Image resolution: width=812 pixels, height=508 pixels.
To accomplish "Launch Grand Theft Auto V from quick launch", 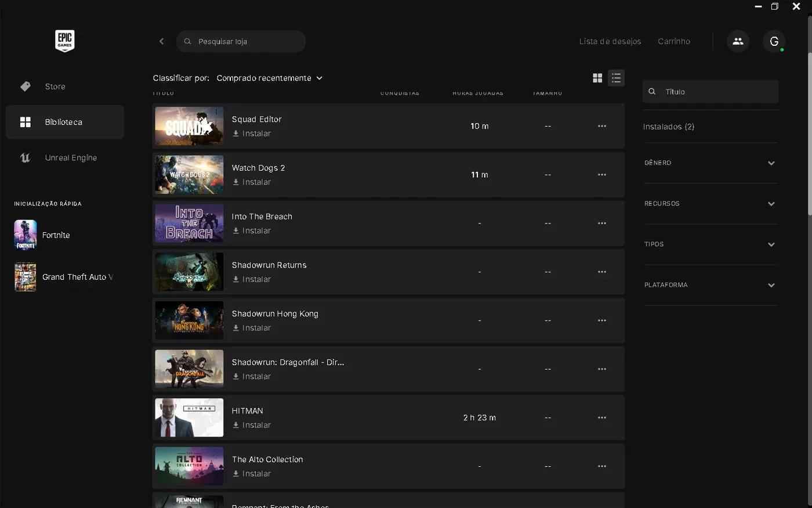I will point(64,277).
